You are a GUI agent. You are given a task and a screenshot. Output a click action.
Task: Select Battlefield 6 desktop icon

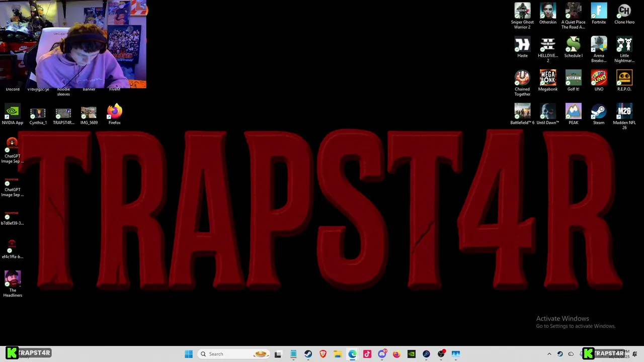click(x=522, y=114)
